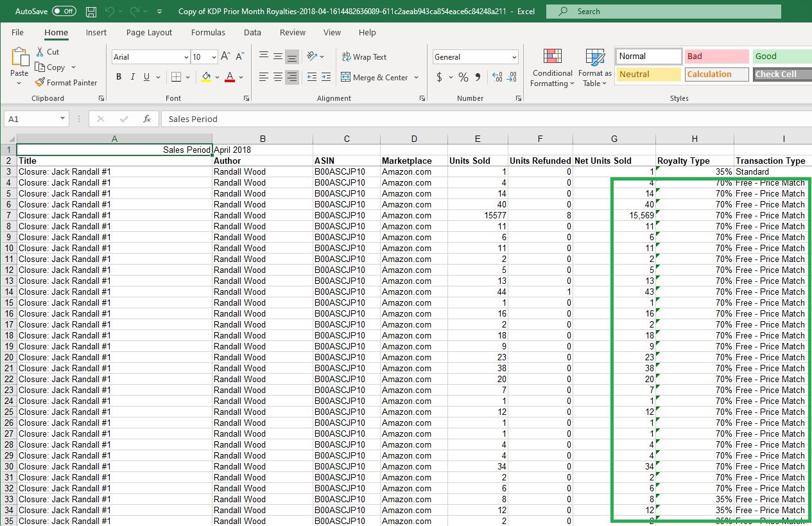Expand the Fill Color palette arrow

[218, 77]
